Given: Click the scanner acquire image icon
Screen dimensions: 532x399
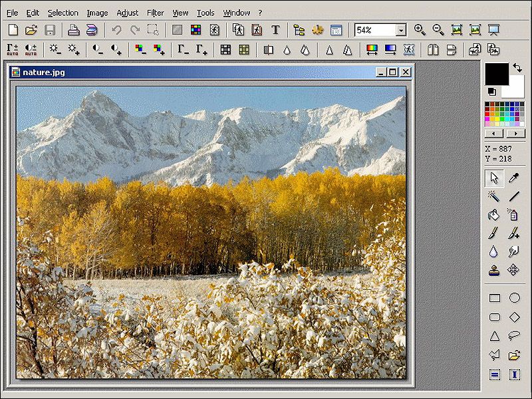Looking at the screenshot, I should (x=92, y=30).
